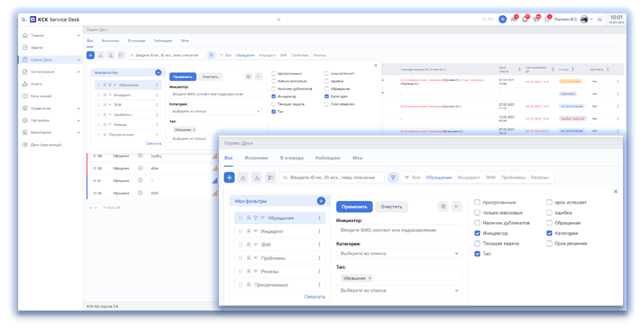Click info icon in row 0-184

tap(140, 156)
